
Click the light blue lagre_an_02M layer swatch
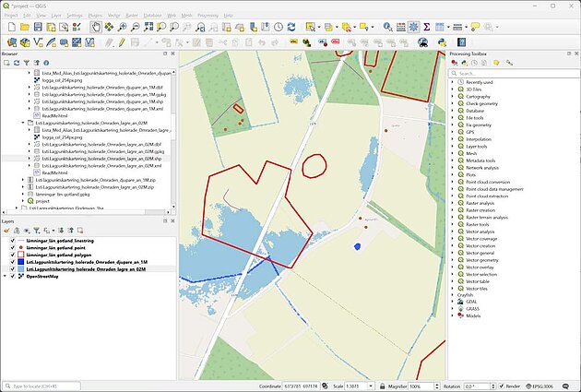click(20, 269)
